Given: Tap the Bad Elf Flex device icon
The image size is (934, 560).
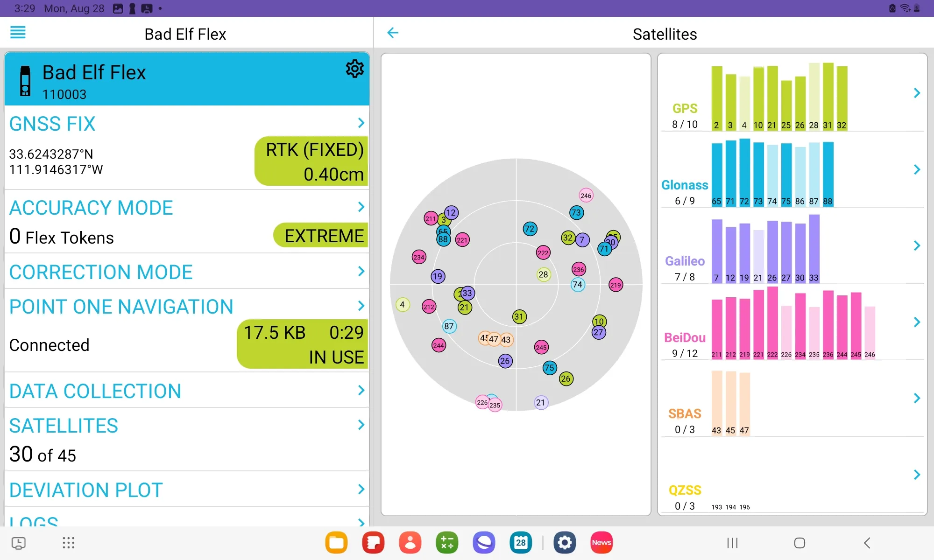Looking at the screenshot, I should click(x=25, y=81).
